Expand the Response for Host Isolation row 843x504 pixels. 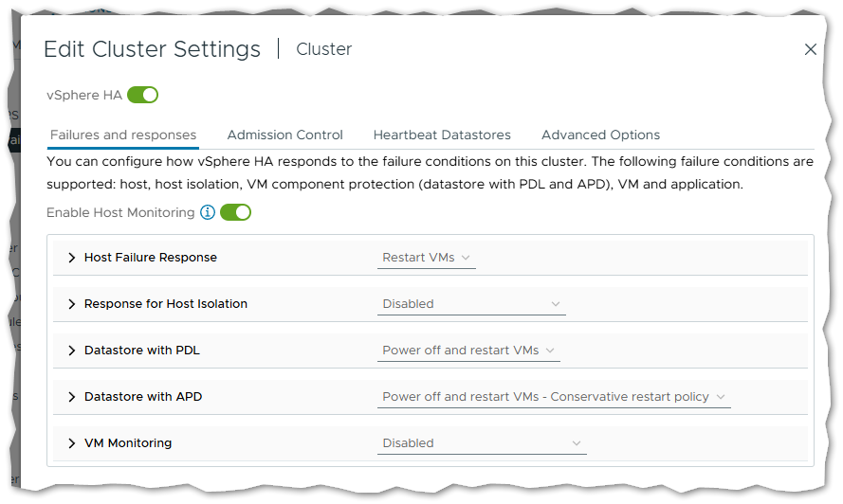click(x=72, y=304)
